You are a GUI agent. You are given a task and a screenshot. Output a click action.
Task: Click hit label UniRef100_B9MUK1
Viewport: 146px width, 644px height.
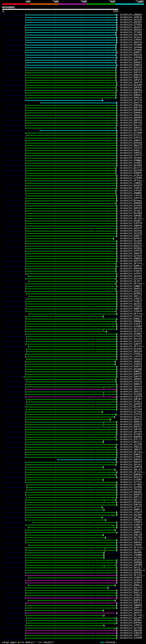(x=131, y=62)
